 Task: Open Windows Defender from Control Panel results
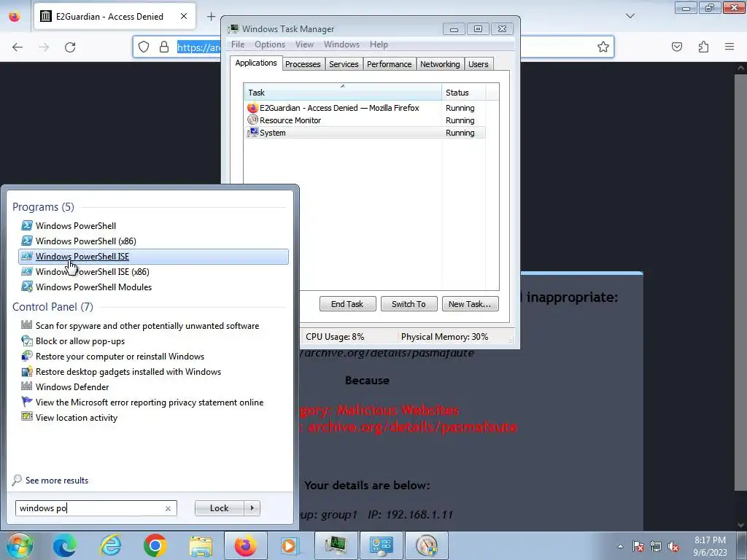72,386
